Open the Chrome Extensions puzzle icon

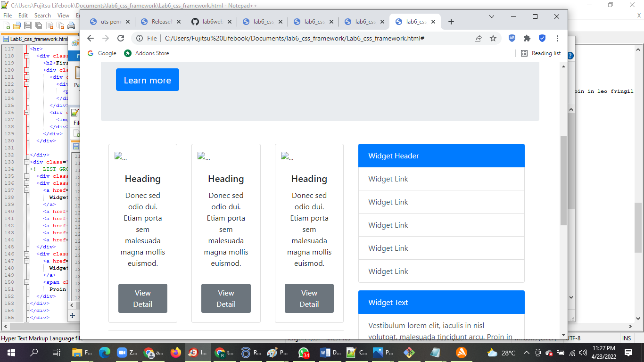[527, 38]
